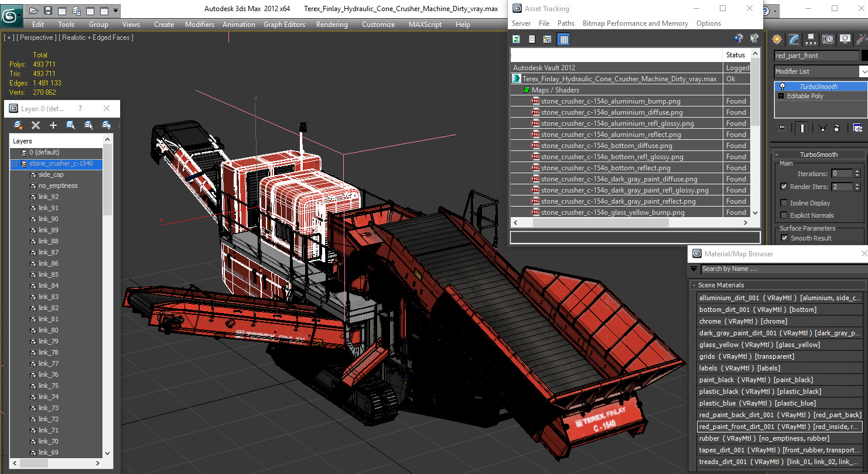Collapse the stone_crusher_c-1540 layer

pyautogui.click(x=15, y=164)
